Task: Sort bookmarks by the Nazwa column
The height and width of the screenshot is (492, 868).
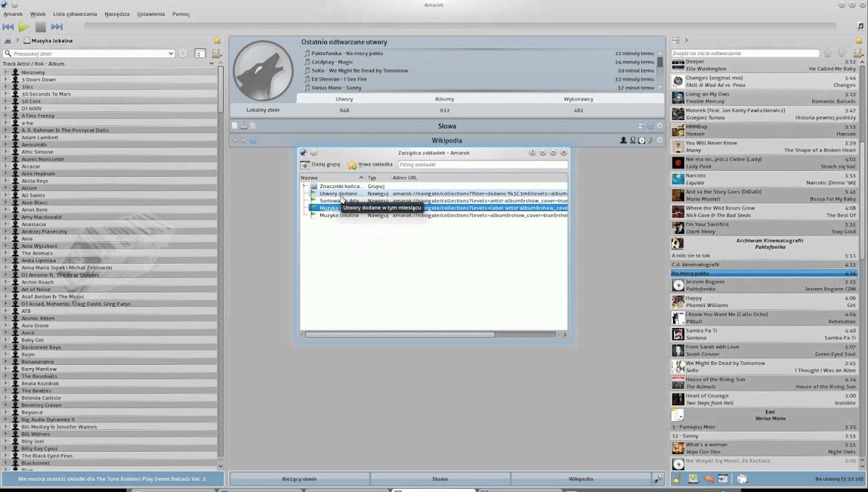Action: [332, 178]
